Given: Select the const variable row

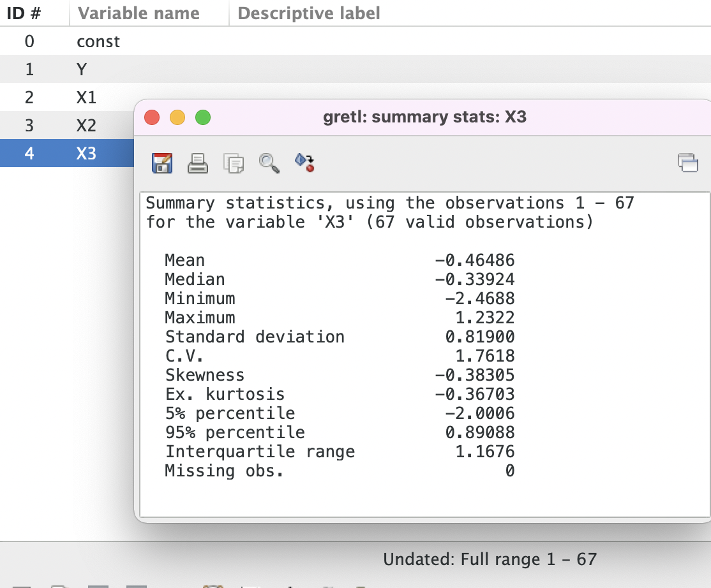Looking at the screenshot, I should (355, 41).
